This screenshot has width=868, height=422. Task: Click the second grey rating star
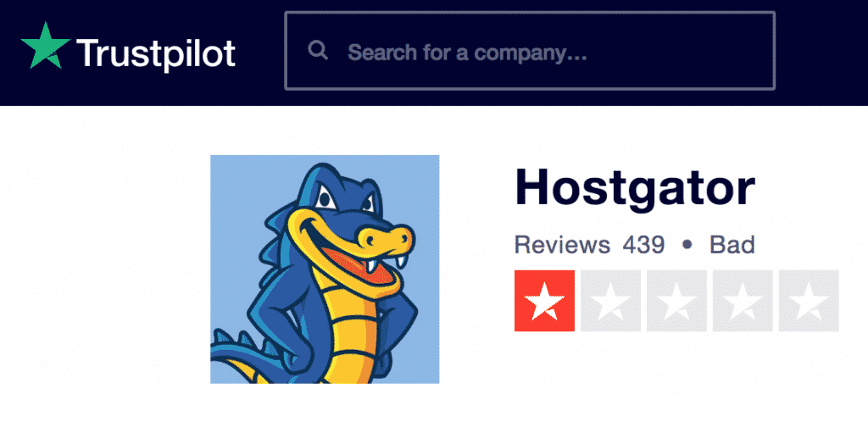[x=610, y=301]
